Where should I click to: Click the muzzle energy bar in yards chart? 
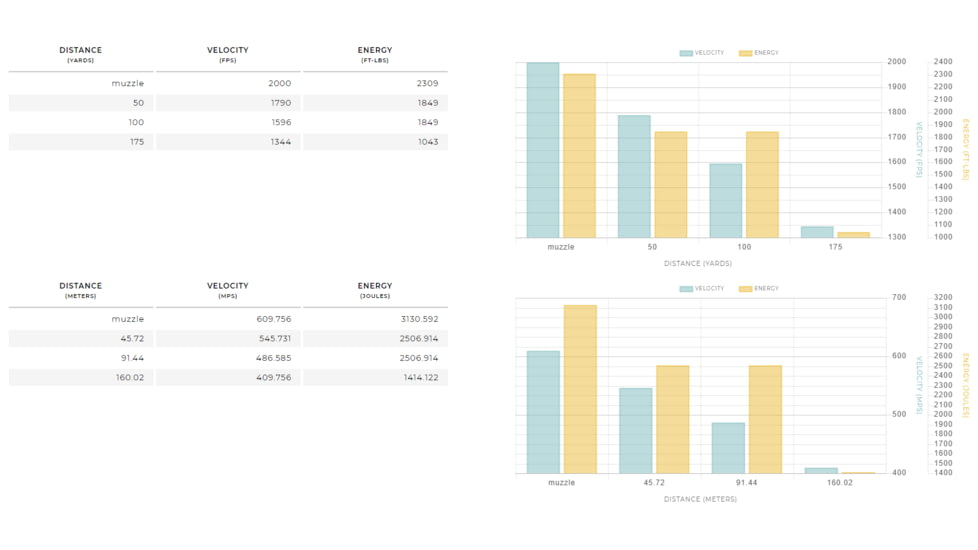coord(579,156)
